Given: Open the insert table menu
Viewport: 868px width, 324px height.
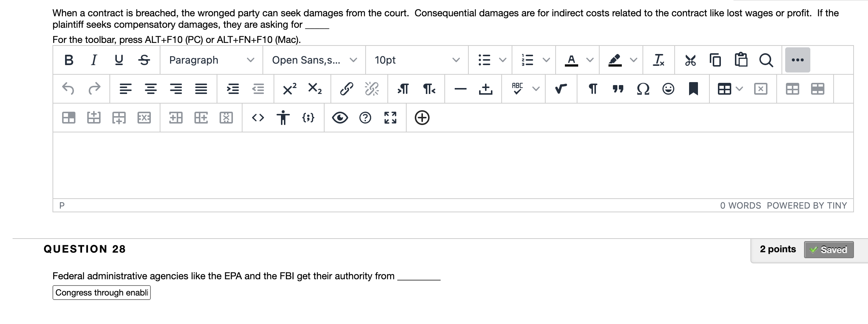Looking at the screenshot, I should point(730,89).
